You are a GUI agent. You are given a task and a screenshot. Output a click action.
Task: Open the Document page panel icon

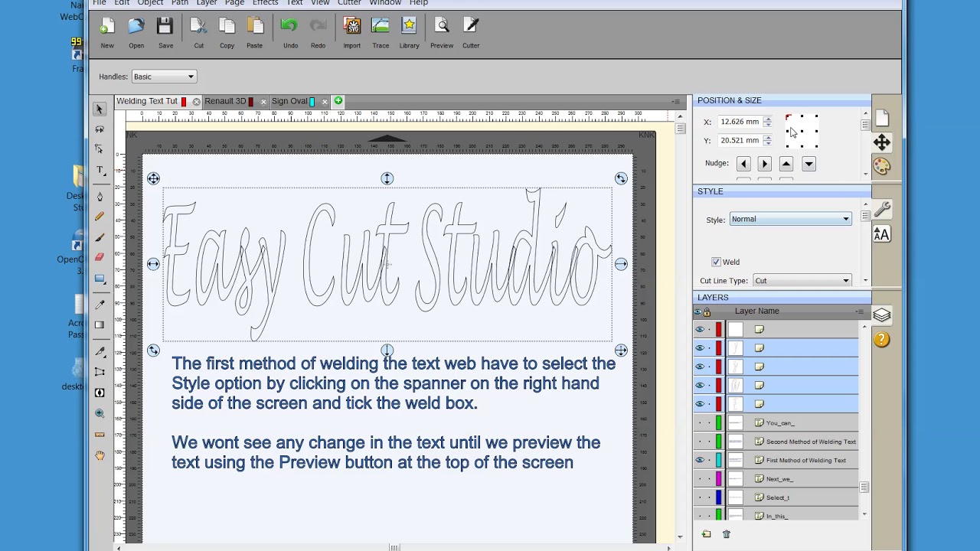[882, 118]
